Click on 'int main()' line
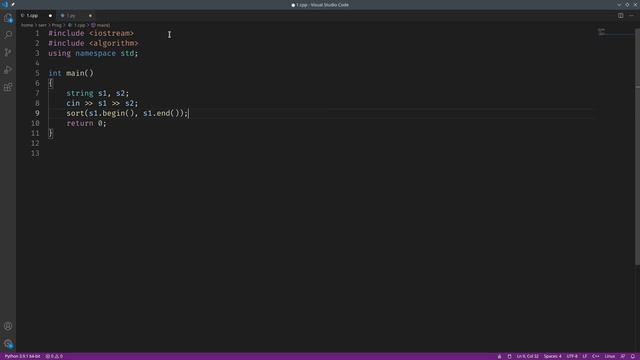640x360 pixels. (x=71, y=73)
